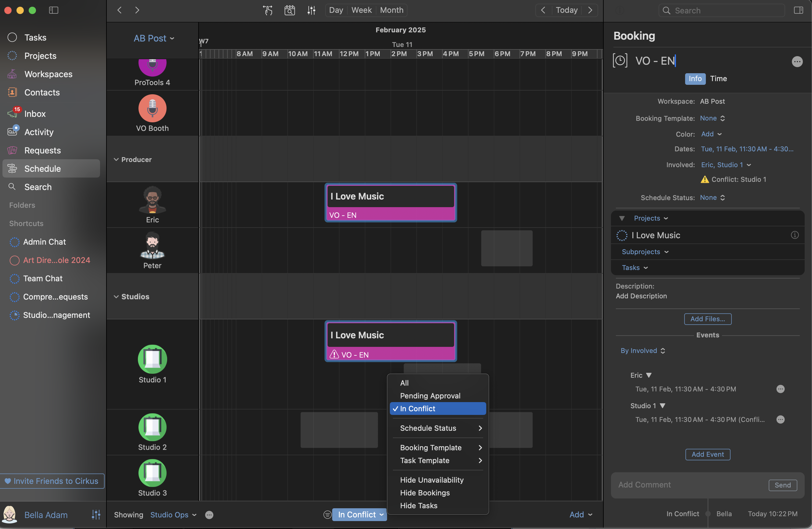Screen dimensions: 812x529
Task: Toggle Hide Unavailability in menu
Action: [432, 480]
